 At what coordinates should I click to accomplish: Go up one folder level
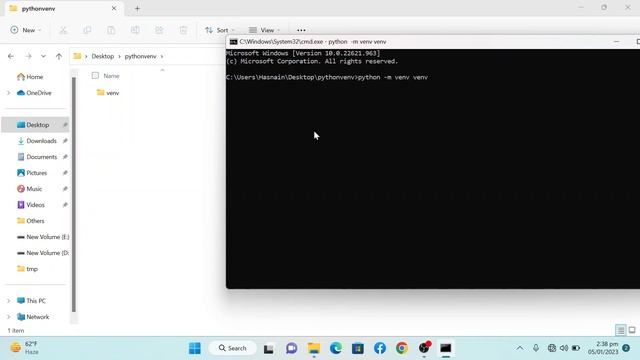59,56
